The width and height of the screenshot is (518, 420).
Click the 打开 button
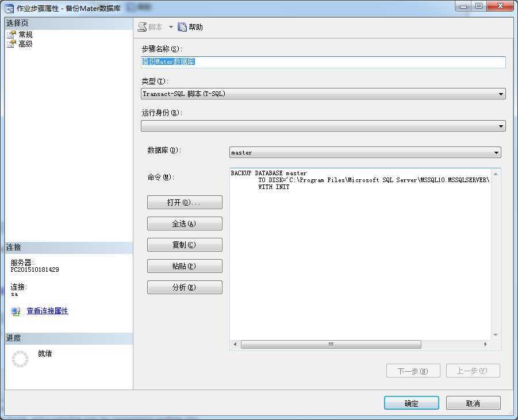coord(185,202)
